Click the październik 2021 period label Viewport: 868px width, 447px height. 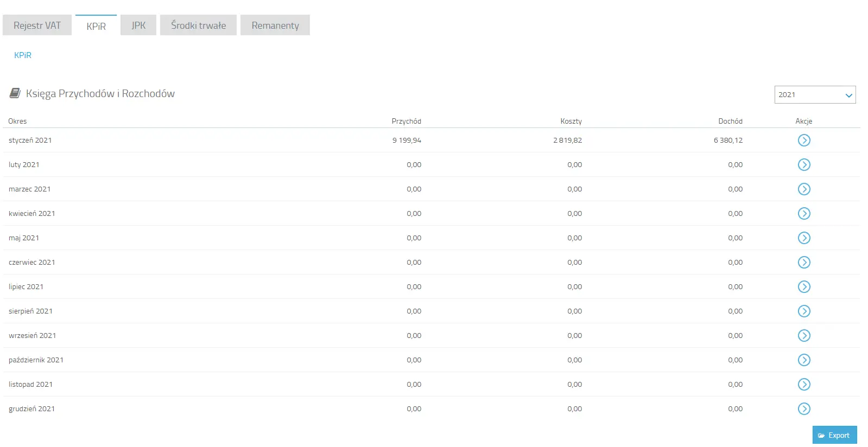(x=36, y=360)
